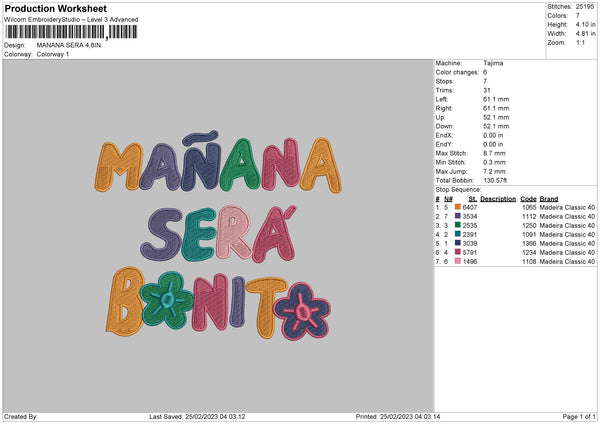Click the St. column header
The width and height of the screenshot is (600, 424).
(x=472, y=198)
